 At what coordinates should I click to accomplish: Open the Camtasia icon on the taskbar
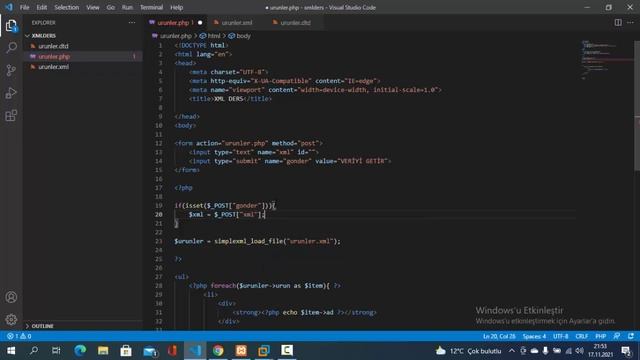click(x=287, y=351)
